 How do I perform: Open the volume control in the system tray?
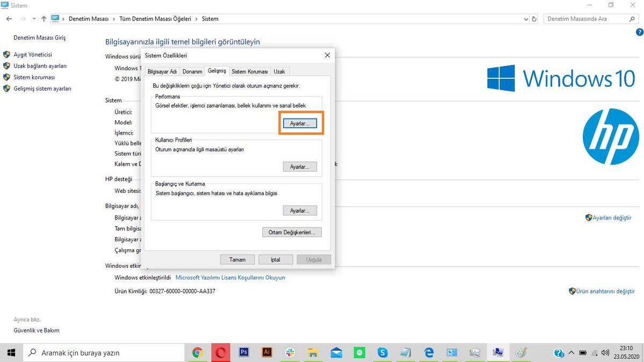coord(605,353)
